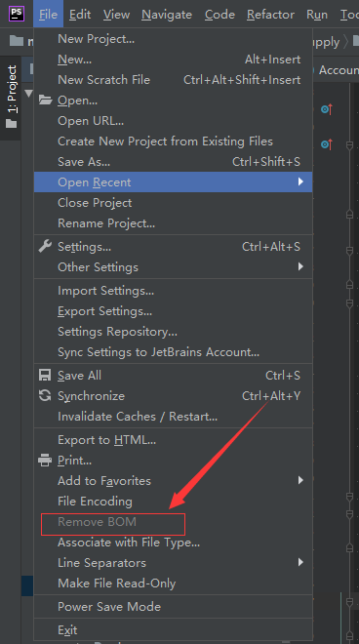Viewport: 359px width, 644px height.
Task: Open the Navigate menu
Action: click(167, 15)
